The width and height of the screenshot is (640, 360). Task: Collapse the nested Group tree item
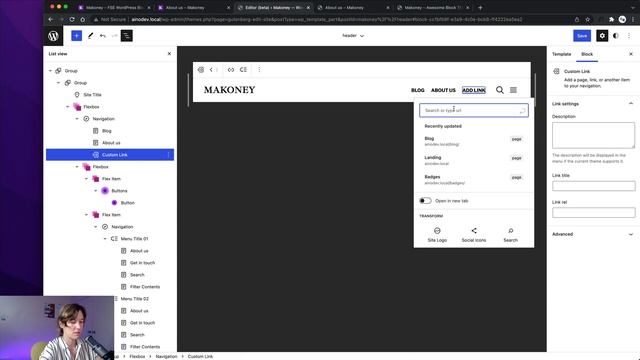click(58, 83)
